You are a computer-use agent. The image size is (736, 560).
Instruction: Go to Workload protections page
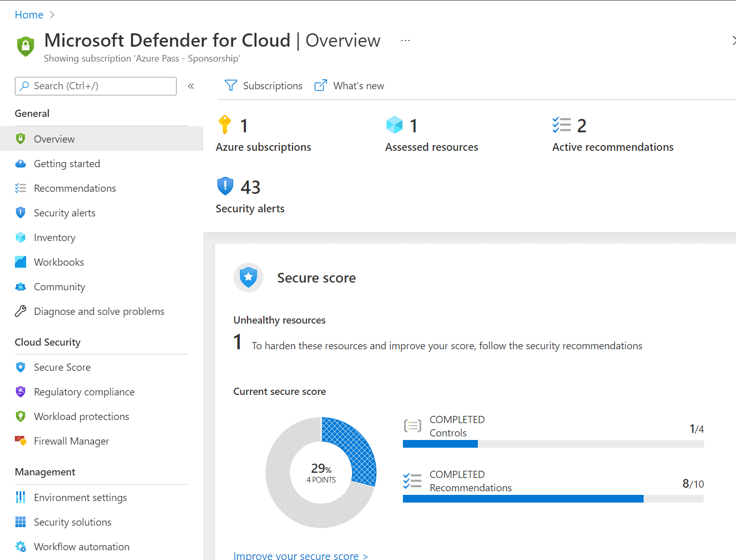coord(82,416)
